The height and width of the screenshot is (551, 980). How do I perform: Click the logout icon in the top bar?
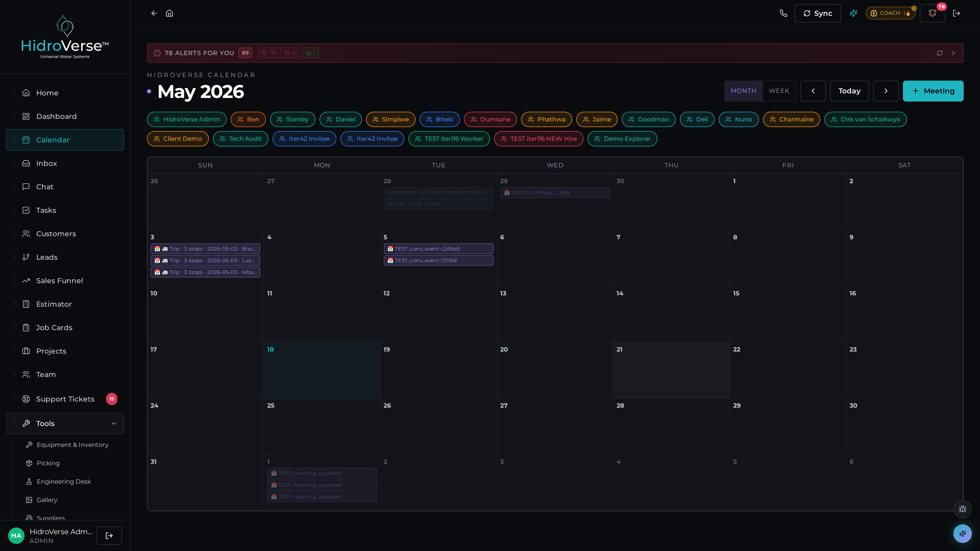tap(957, 13)
